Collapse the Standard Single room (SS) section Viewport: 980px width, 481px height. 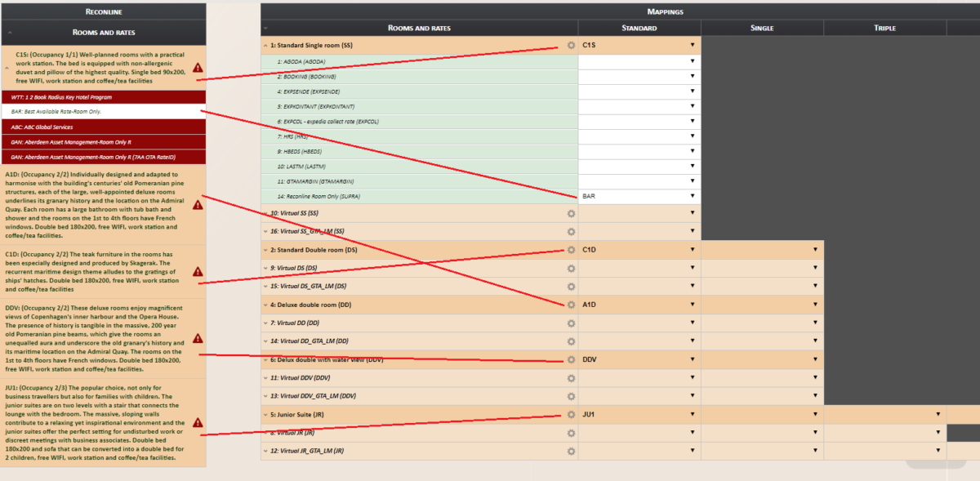point(265,46)
